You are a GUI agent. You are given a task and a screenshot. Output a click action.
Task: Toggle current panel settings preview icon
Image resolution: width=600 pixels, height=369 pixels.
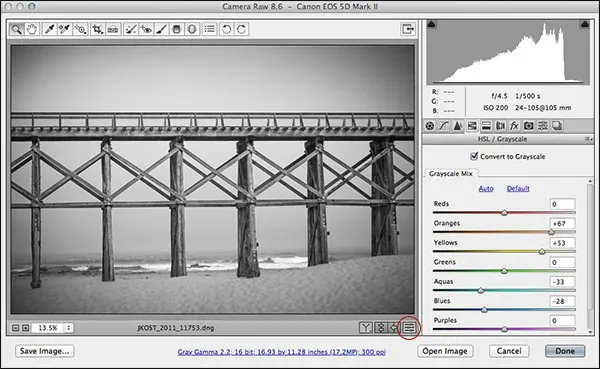tap(409, 328)
